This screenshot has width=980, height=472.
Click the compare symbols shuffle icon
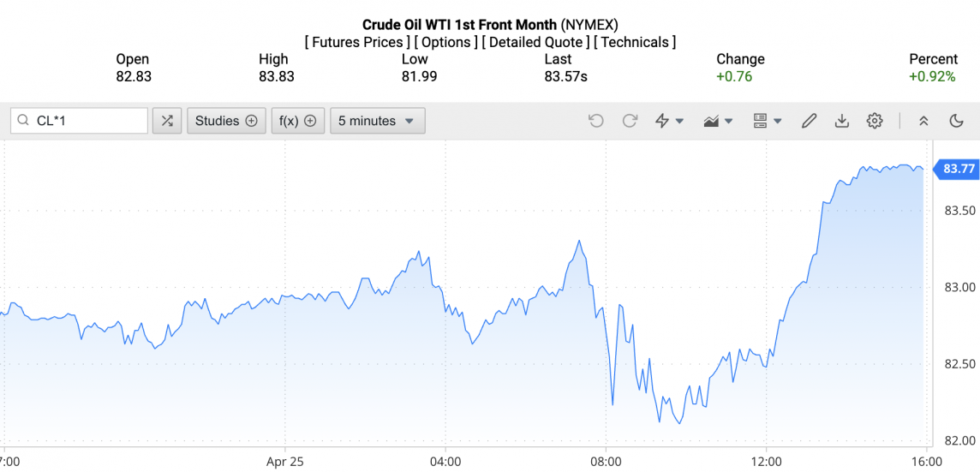167,121
